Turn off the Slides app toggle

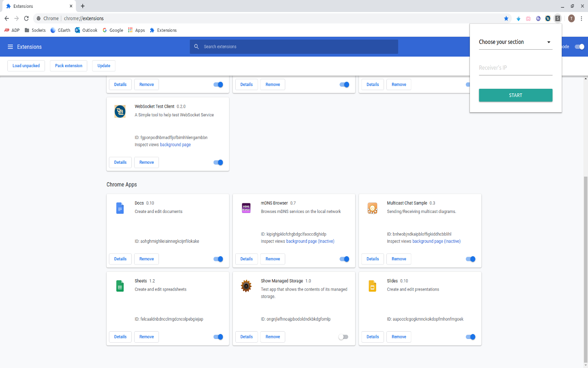[x=470, y=337]
